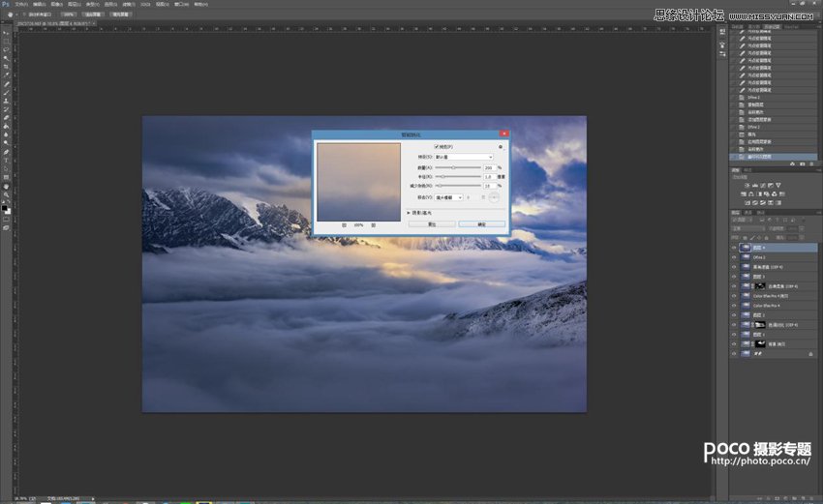Select the Brush tool
The height and width of the screenshot is (504, 823).
7,93
